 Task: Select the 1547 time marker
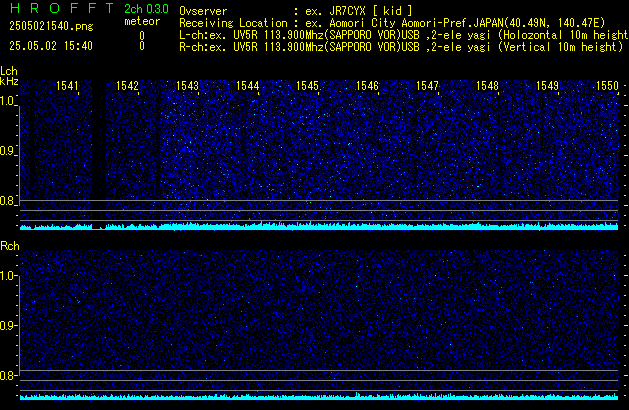428,86
